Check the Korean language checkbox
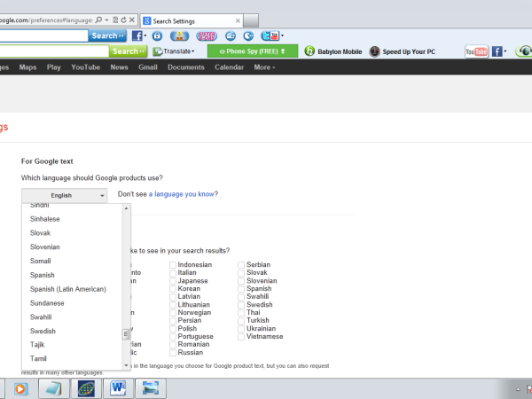Screen dimensions: 532x399 tap(173, 289)
